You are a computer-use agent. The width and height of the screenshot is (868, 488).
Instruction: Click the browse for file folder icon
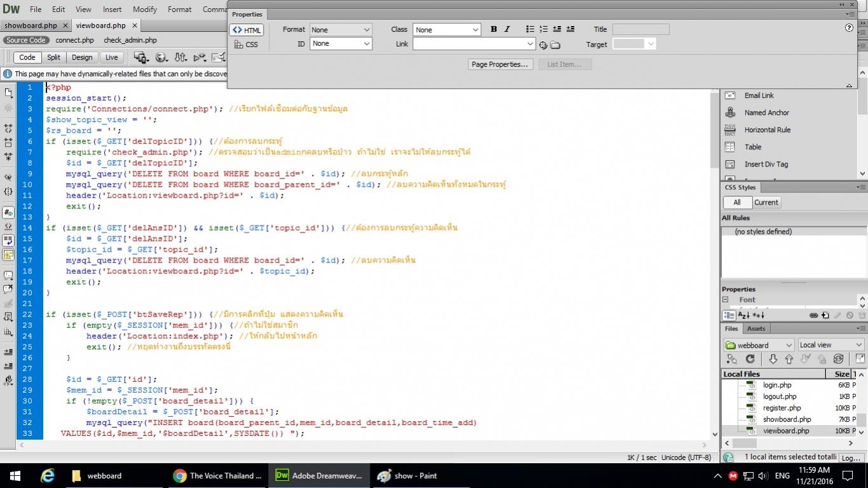click(x=555, y=45)
